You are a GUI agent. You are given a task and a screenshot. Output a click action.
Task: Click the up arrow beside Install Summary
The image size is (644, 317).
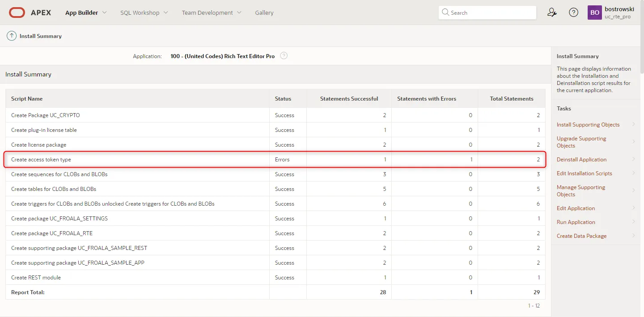(x=12, y=36)
